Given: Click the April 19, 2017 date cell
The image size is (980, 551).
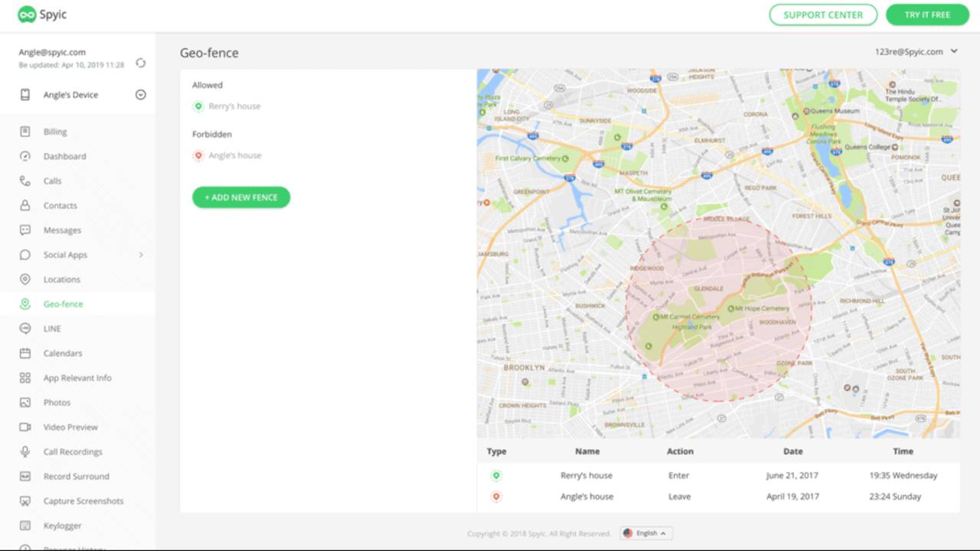Looking at the screenshot, I should 792,497.
